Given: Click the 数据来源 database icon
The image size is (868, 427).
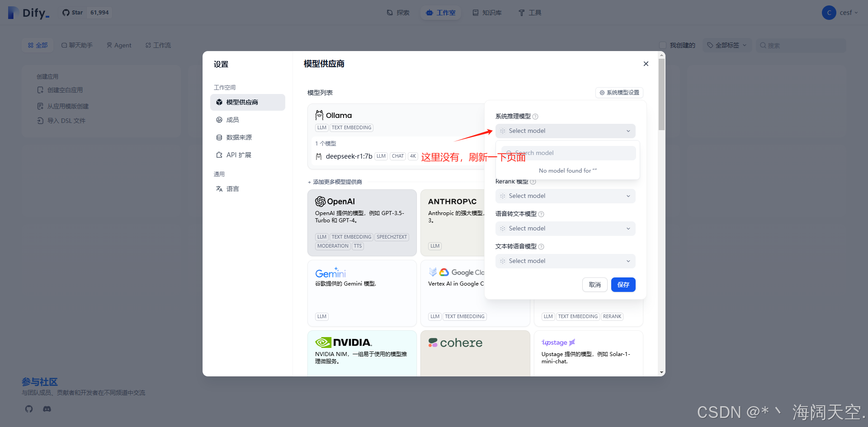Looking at the screenshot, I should point(219,137).
